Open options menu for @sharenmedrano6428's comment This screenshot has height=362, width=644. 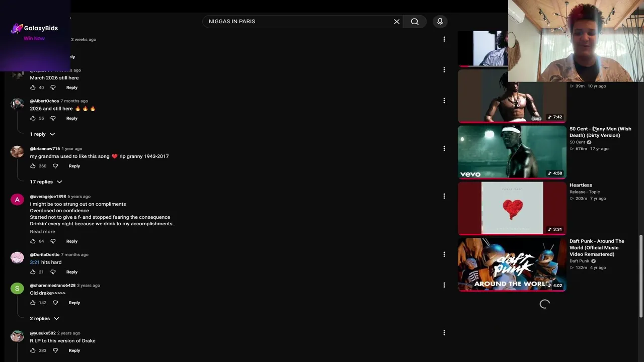[x=444, y=285]
